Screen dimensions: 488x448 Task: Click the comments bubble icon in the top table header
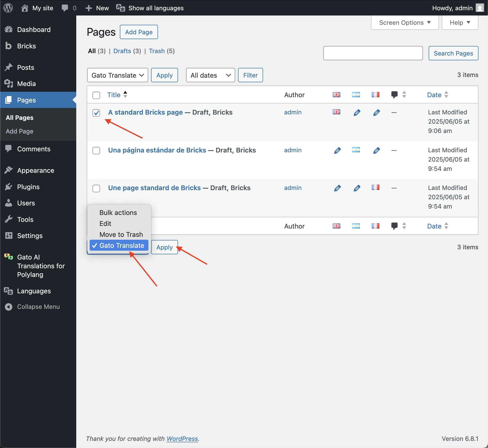[x=394, y=95]
